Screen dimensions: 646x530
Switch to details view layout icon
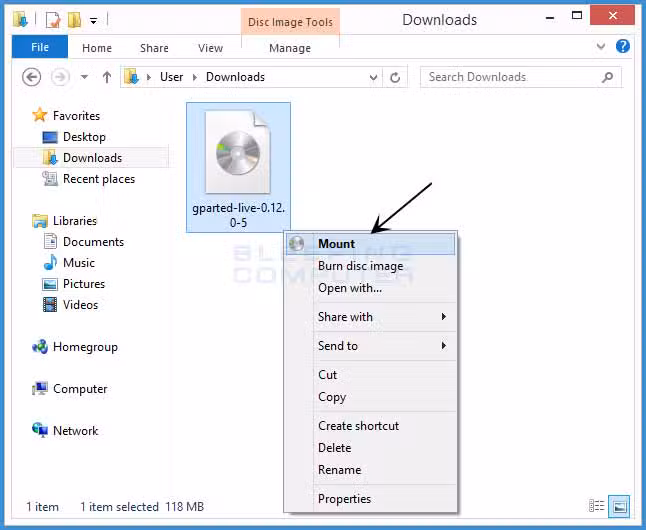597,506
